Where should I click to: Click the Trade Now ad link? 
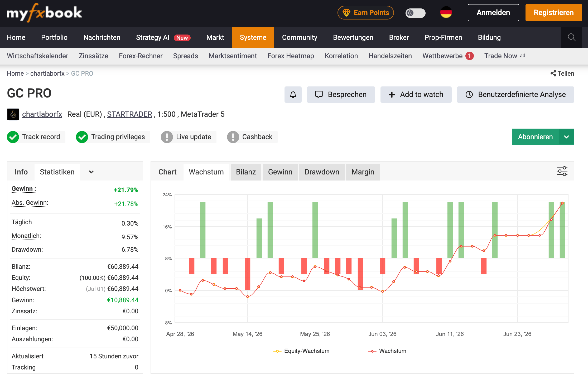point(501,56)
